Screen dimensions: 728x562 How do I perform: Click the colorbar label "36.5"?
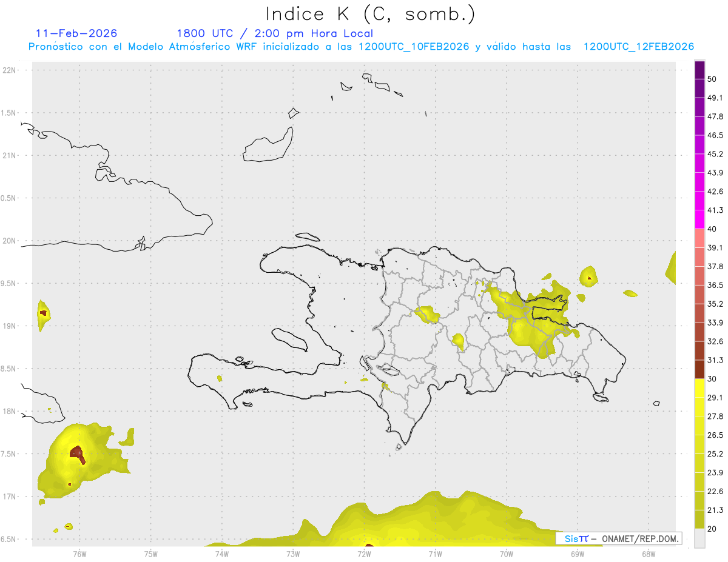pyautogui.click(x=715, y=286)
